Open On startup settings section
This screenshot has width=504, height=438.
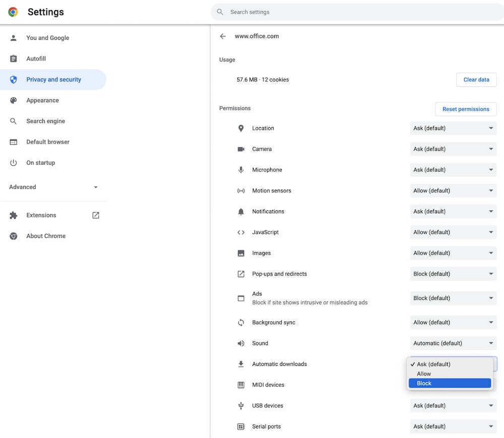53,163
